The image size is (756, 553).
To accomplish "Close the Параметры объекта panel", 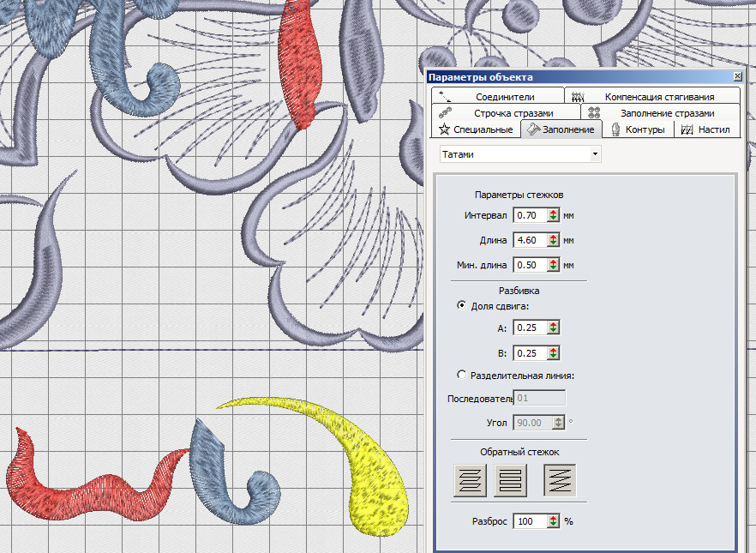I will pos(737,76).
